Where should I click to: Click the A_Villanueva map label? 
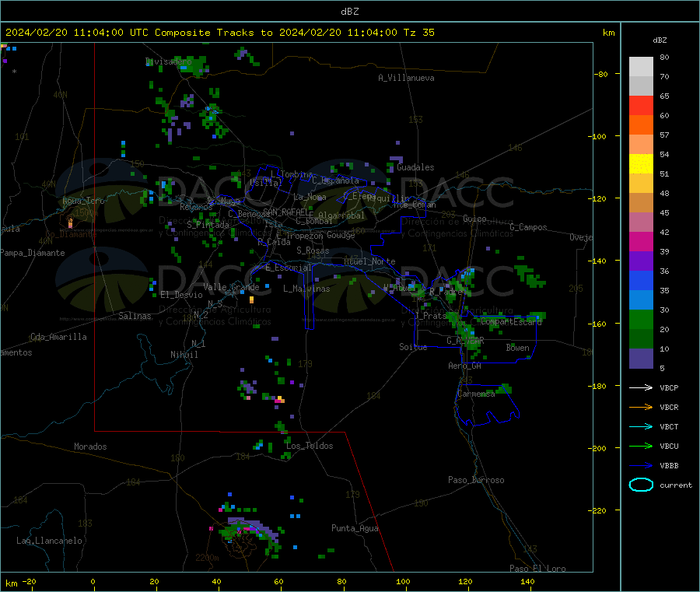[406, 78]
